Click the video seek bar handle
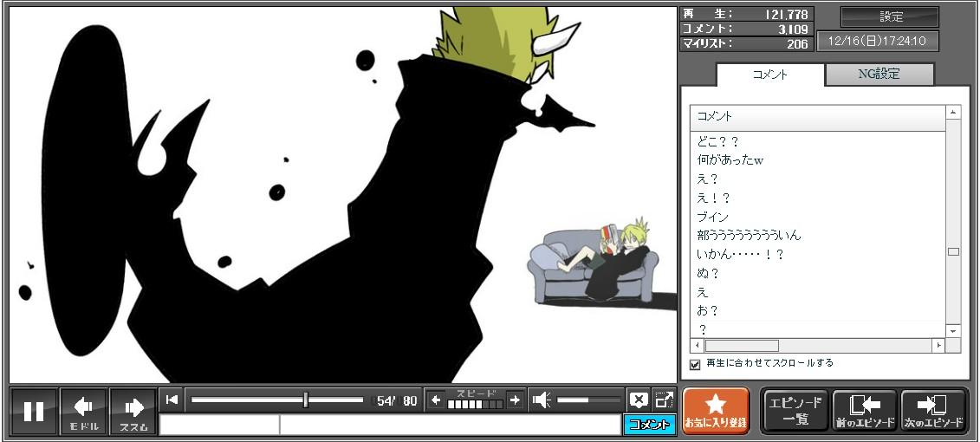This screenshot has width=980, height=442. [305, 400]
